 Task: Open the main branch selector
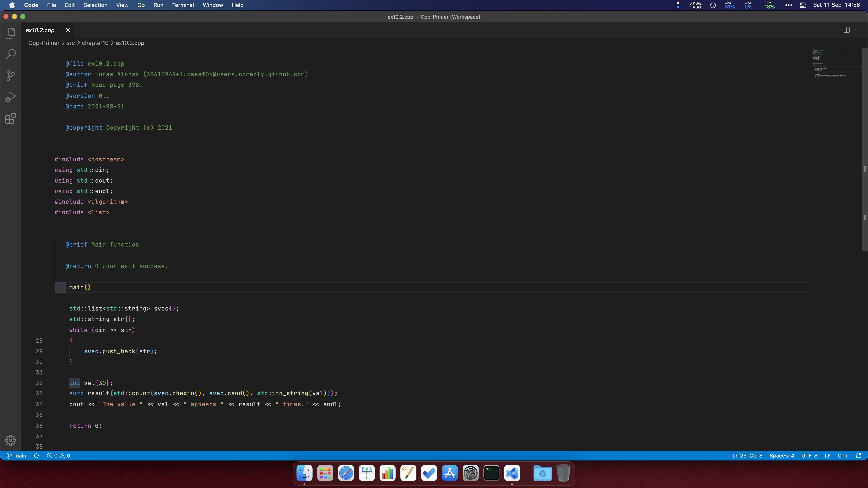click(17, 456)
